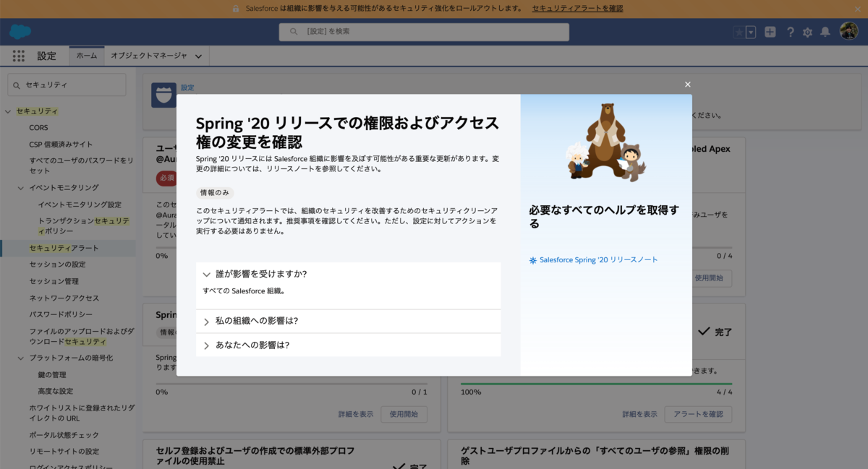Collapse the イベントモニタリング tree node
The image size is (868, 469).
(21, 188)
